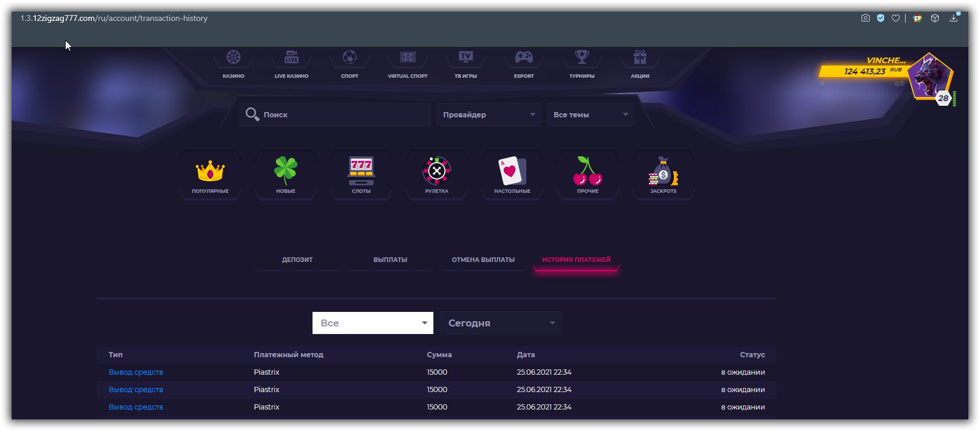Open the Live Казино icon
980x431 pixels.
tap(292, 58)
